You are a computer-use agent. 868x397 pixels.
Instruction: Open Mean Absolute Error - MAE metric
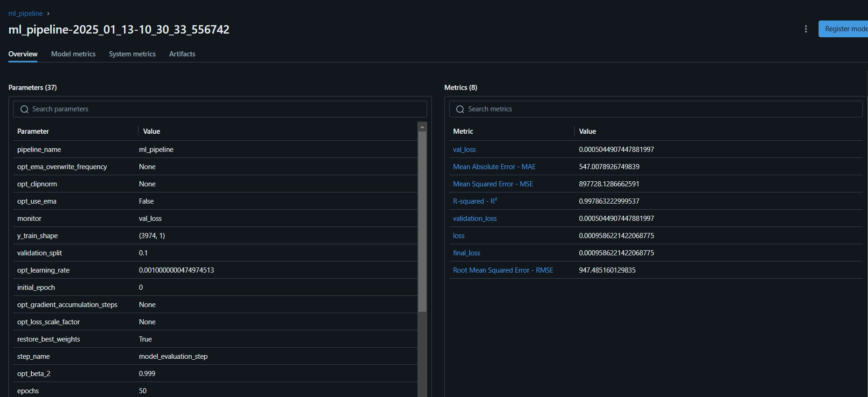click(494, 167)
